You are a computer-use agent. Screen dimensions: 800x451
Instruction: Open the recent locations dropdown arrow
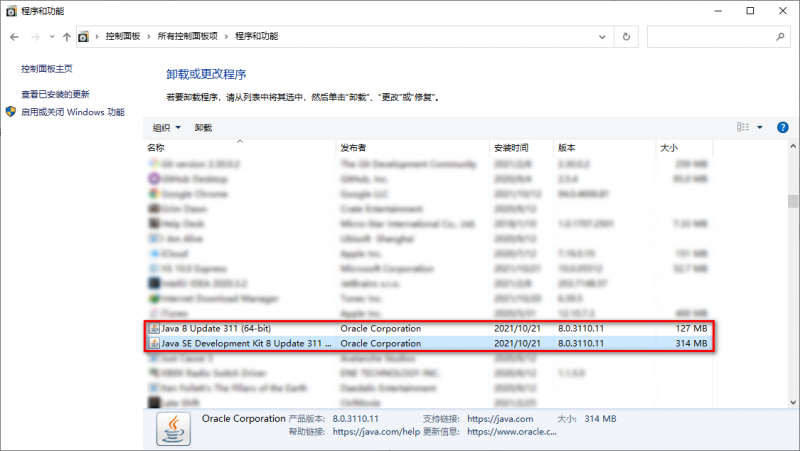(x=52, y=37)
